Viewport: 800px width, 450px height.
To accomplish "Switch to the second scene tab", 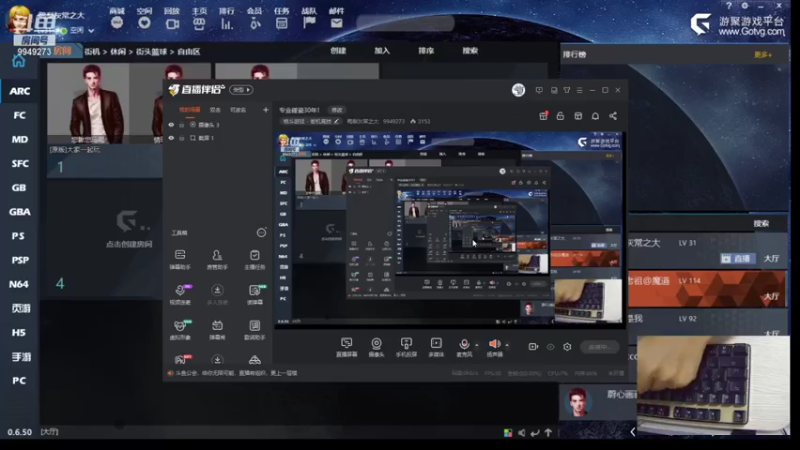I will point(215,110).
